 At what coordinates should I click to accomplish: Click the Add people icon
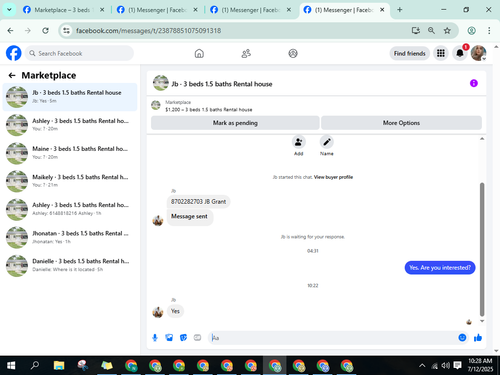click(298, 142)
